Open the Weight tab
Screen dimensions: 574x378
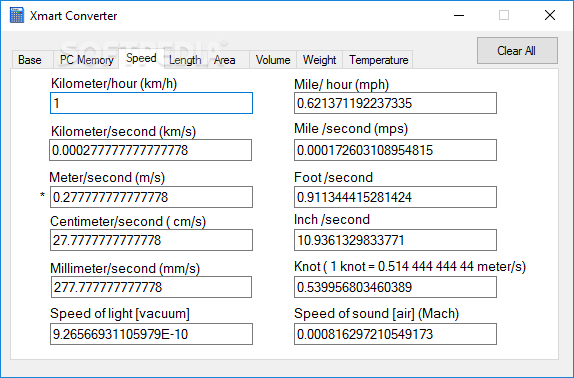point(320,60)
